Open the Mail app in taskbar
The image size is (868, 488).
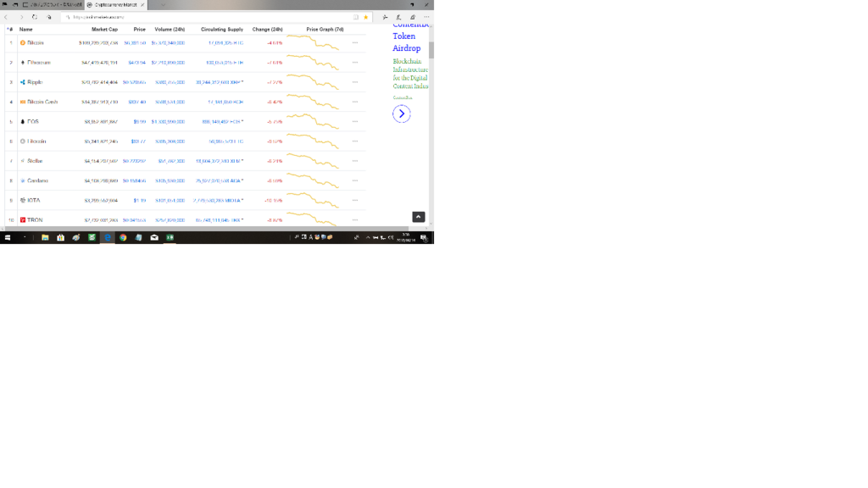154,237
